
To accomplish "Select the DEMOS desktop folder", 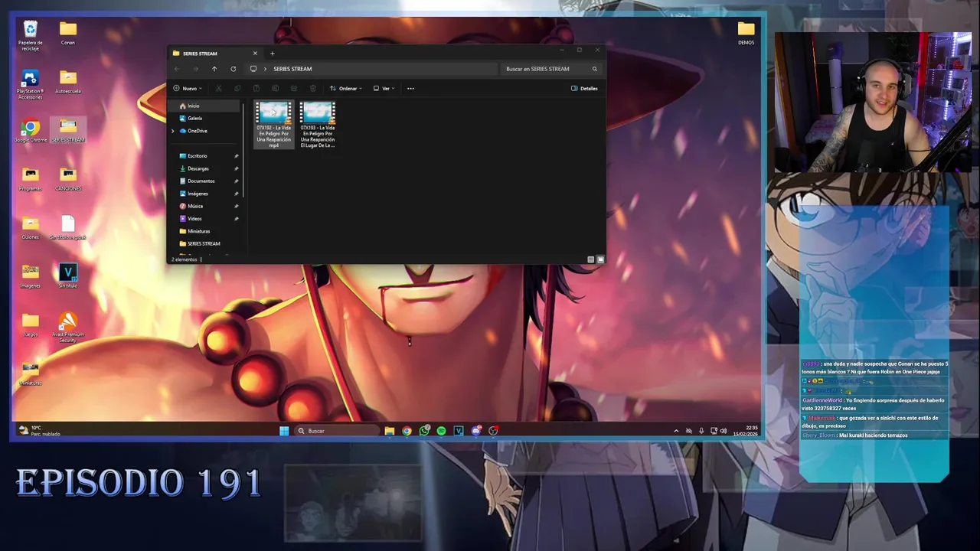I will (746, 33).
